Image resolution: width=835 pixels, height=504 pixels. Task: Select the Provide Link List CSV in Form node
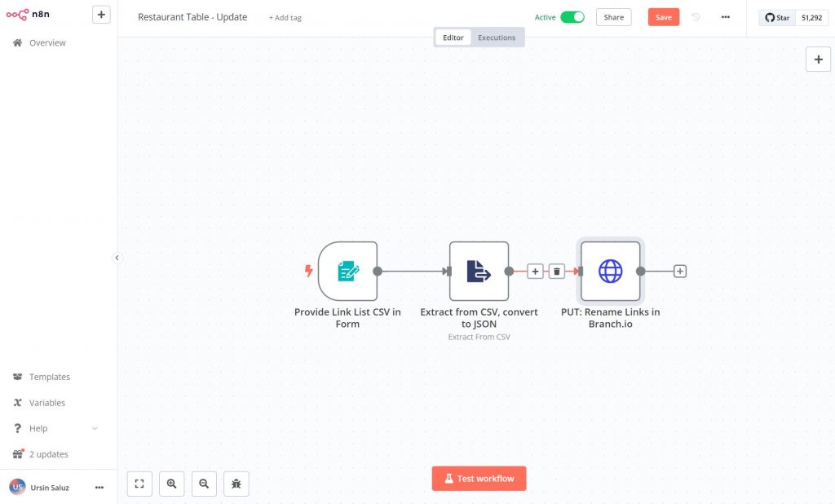pyautogui.click(x=347, y=272)
